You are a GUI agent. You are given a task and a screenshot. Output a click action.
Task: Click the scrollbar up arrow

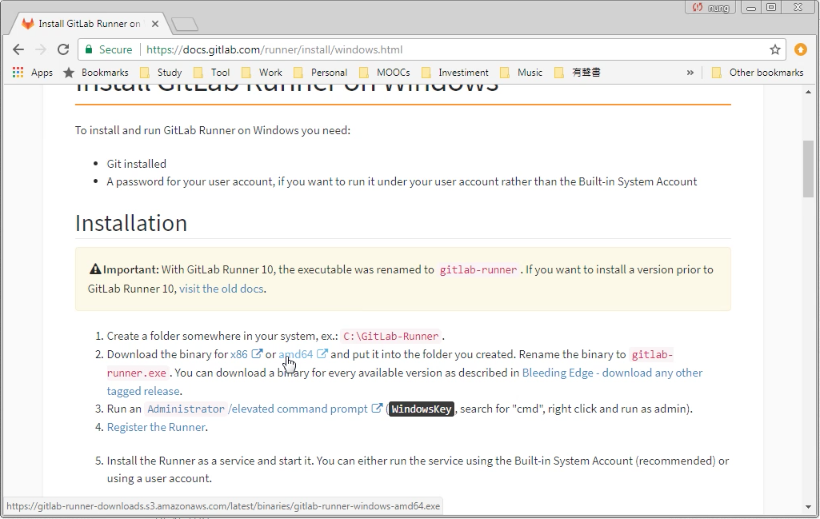coord(808,92)
